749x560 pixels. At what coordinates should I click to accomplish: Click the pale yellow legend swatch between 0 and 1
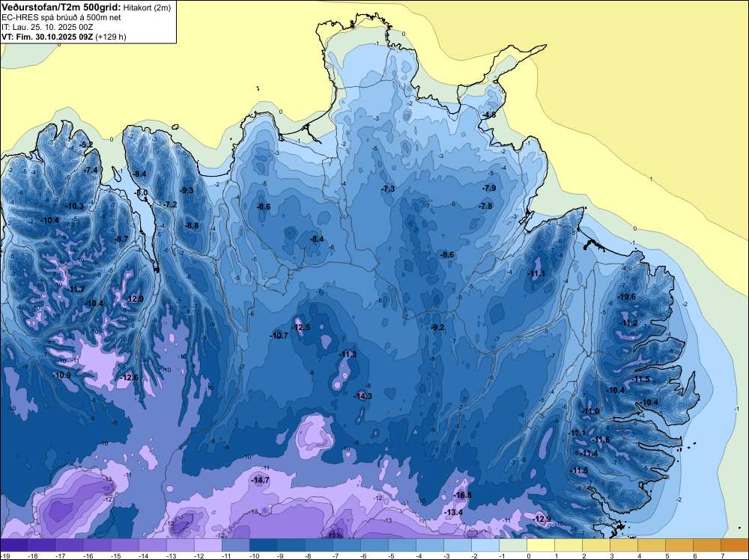point(541,545)
